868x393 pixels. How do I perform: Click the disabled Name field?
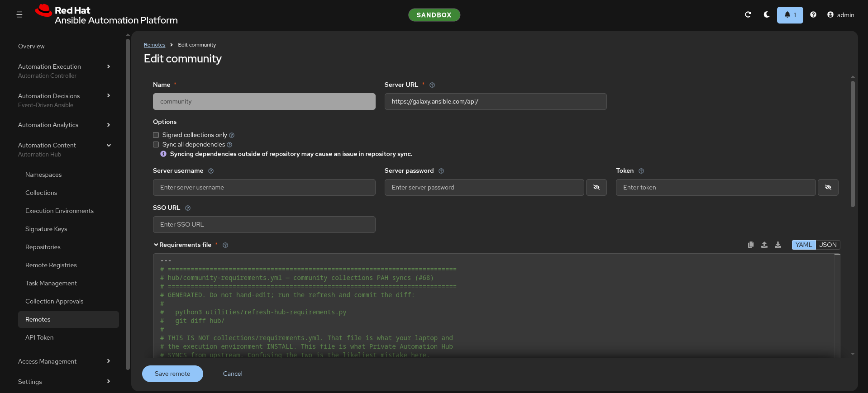point(264,101)
